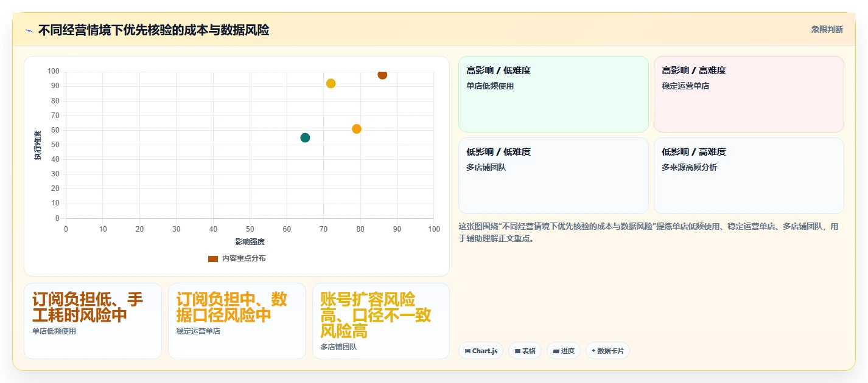Click 稳定运营单店 in the pink quadrant
The width and height of the screenshot is (868, 383).
685,86
